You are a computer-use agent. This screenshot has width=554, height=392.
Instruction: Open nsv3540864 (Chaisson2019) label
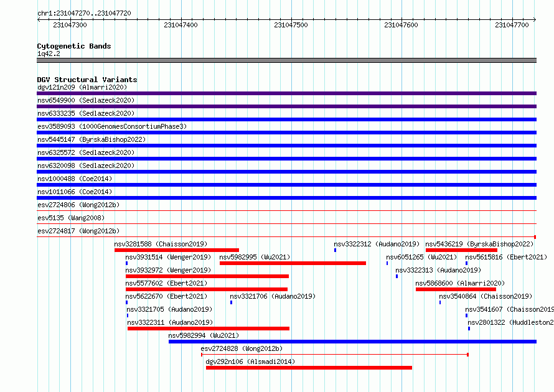click(x=486, y=296)
